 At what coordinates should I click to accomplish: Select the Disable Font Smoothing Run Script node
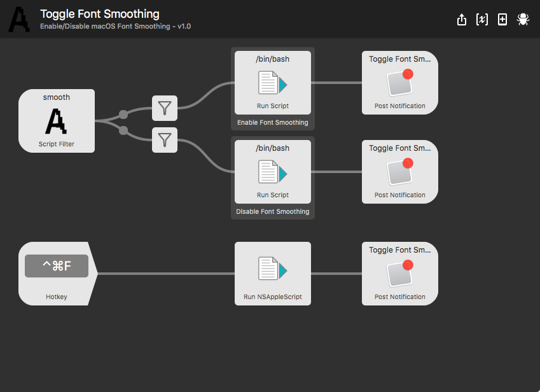(272, 172)
